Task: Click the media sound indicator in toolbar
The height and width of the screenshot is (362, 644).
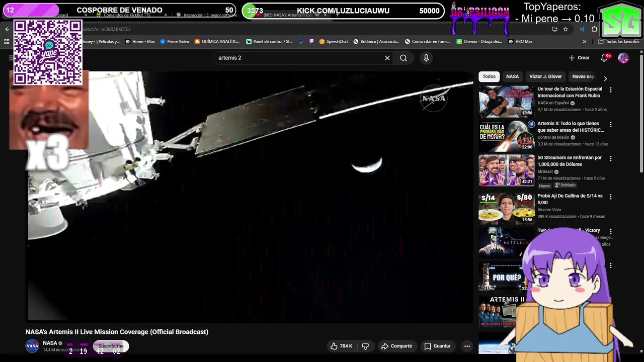Action: (x=582, y=29)
